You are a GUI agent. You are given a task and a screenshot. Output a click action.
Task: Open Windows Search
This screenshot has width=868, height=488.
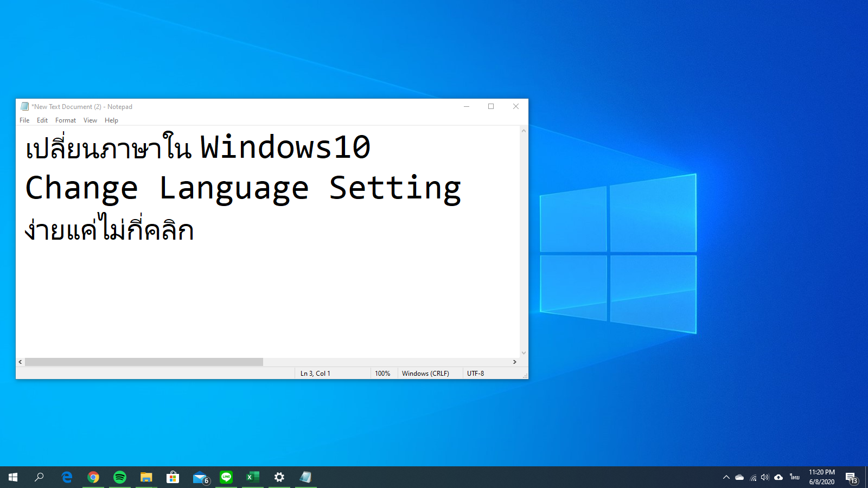39,477
